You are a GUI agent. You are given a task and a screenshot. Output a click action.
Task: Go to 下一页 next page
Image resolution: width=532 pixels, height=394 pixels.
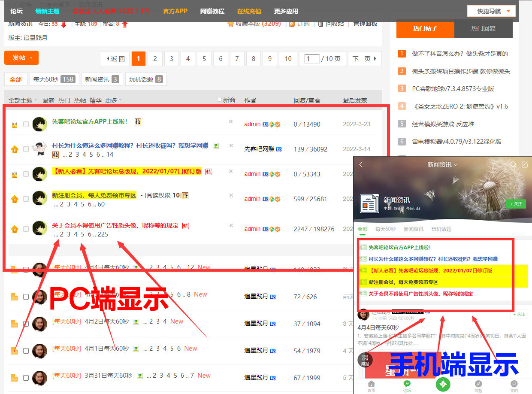click(365, 59)
